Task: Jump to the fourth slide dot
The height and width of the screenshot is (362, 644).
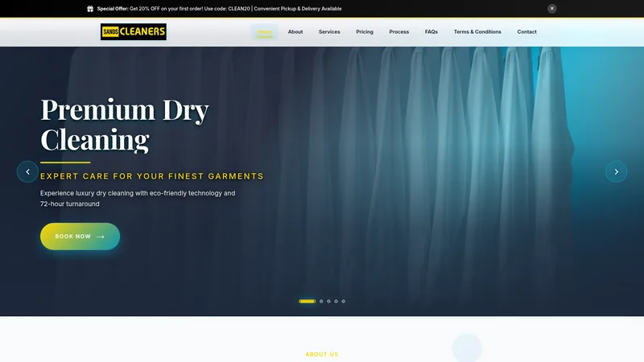Action: tap(336, 301)
